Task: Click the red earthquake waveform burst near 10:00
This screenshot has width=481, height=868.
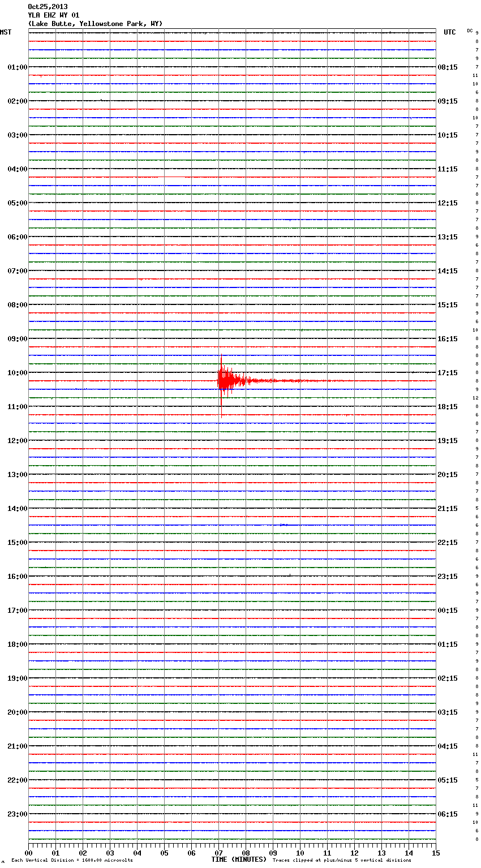Action: pyautogui.click(x=232, y=381)
